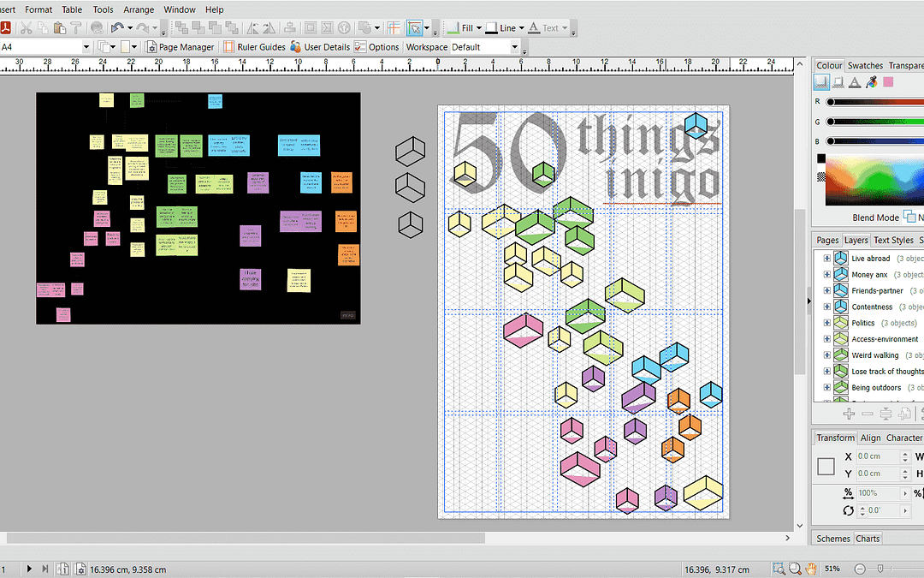
Task: Switch to the Align tab
Action: (870, 438)
